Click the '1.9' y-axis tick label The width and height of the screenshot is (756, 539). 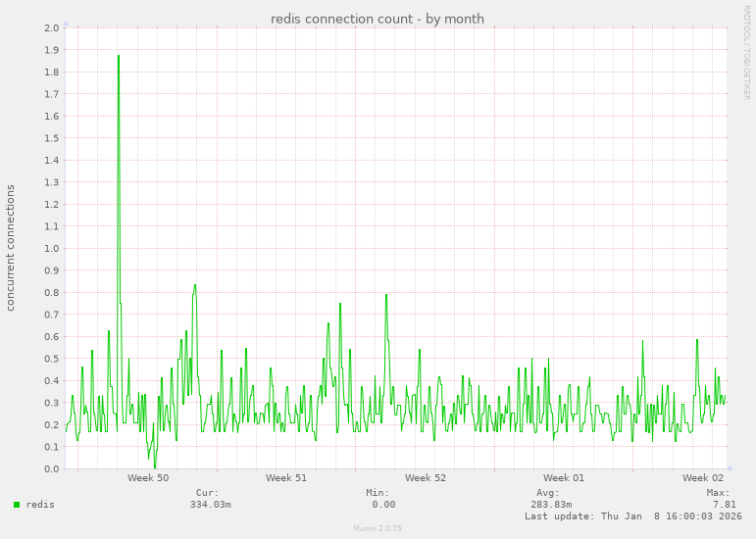coord(52,50)
